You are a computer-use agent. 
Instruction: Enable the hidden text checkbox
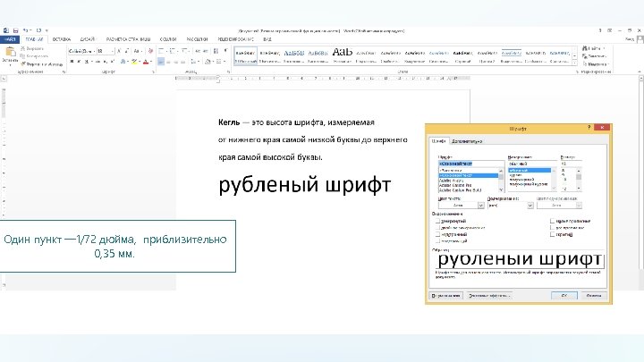tap(552, 234)
